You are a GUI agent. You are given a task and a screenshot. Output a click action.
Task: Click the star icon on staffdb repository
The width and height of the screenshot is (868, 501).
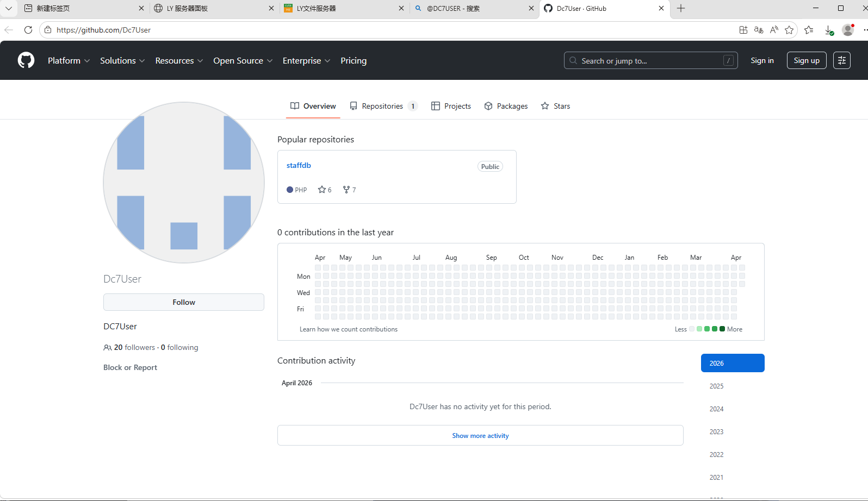point(322,190)
